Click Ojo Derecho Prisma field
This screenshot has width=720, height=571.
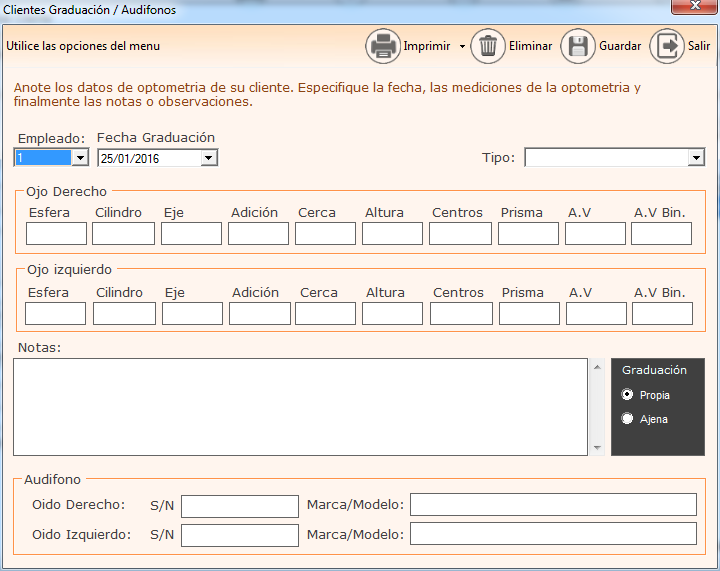(x=529, y=234)
